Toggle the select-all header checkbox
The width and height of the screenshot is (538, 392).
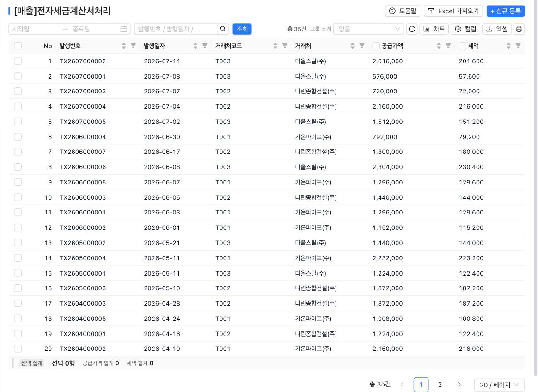pos(18,46)
